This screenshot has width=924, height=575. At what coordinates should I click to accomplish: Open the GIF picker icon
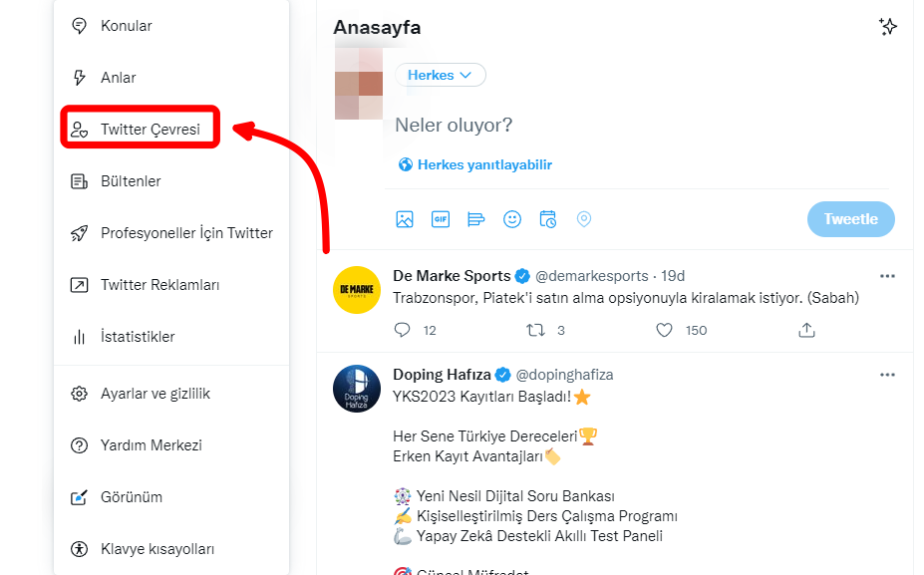click(x=440, y=219)
